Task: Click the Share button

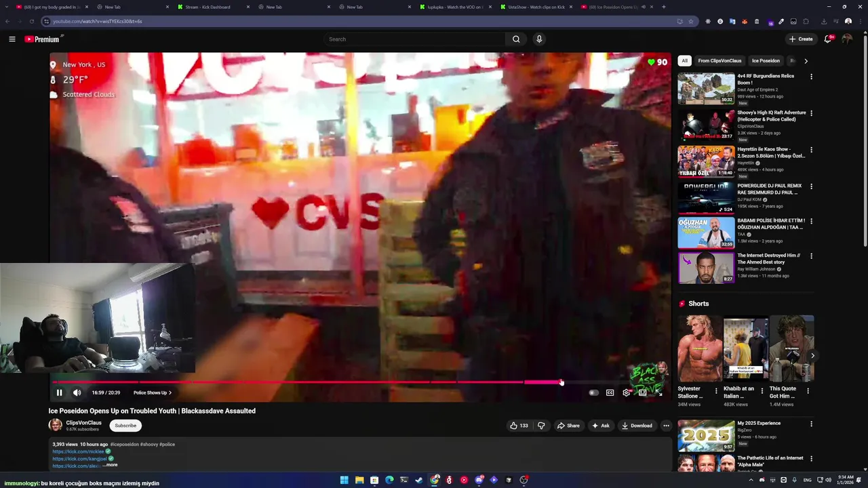Action: coord(568,426)
